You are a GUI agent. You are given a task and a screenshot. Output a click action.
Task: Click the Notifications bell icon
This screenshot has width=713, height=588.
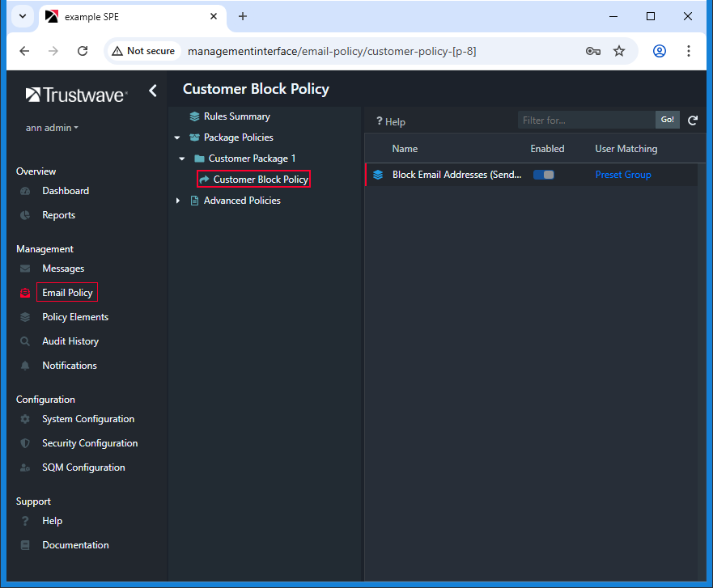point(25,366)
